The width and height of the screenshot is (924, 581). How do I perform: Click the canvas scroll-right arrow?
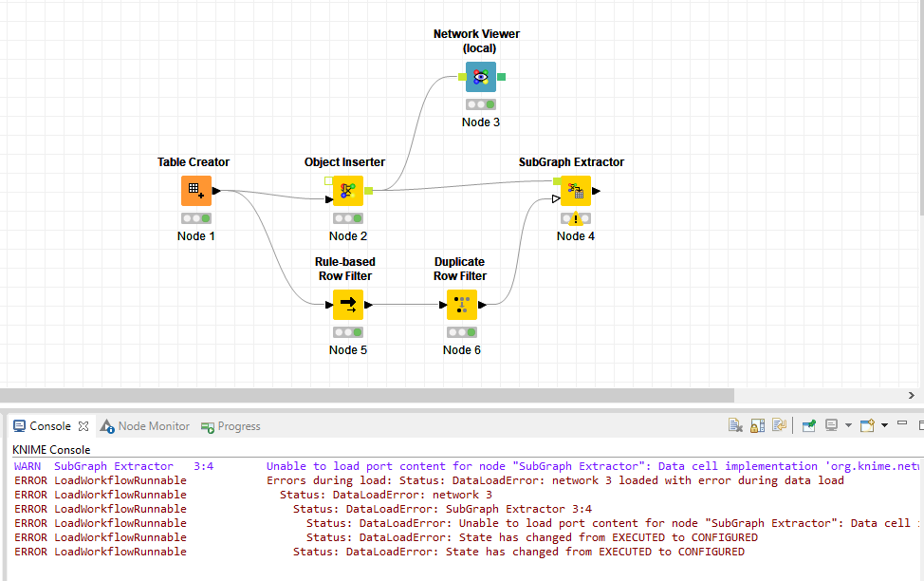tap(911, 395)
